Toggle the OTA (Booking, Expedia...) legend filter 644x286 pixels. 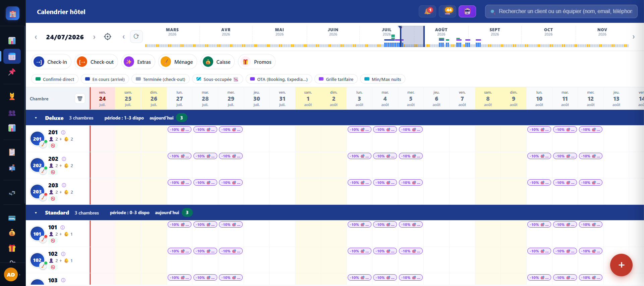click(279, 79)
